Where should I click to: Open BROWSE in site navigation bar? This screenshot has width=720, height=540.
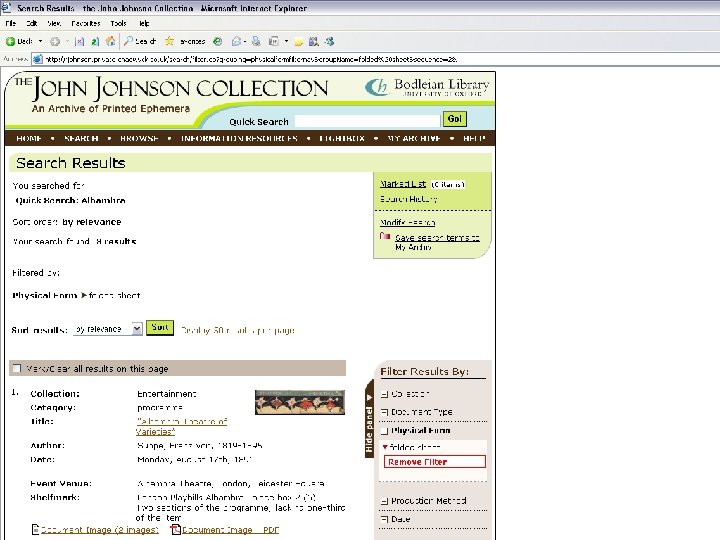point(139,138)
